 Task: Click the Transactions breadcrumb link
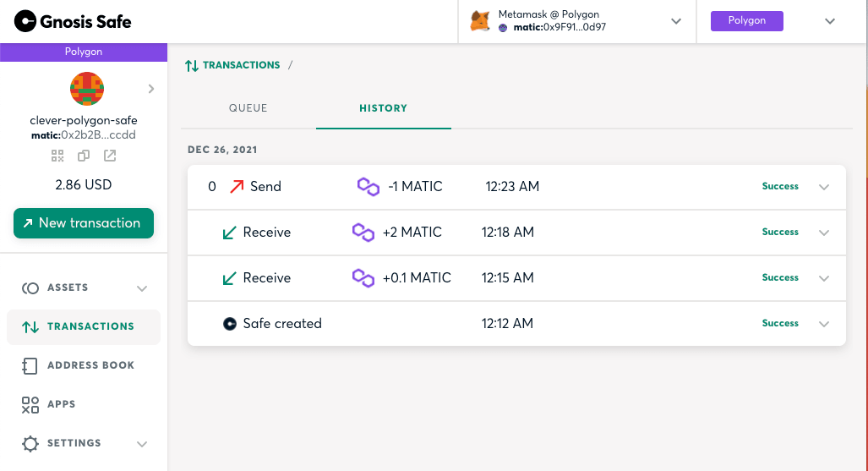pos(241,65)
